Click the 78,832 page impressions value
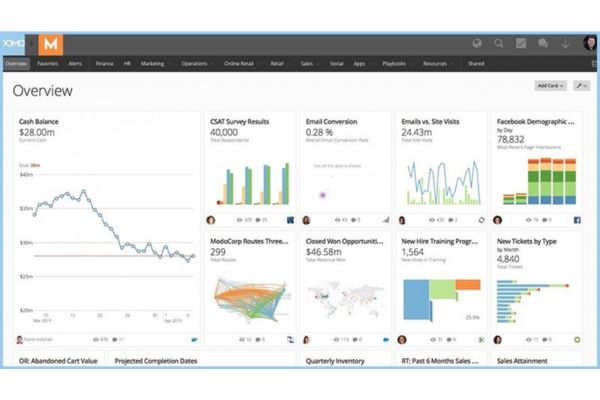This screenshot has height=400, width=600. pos(510,139)
